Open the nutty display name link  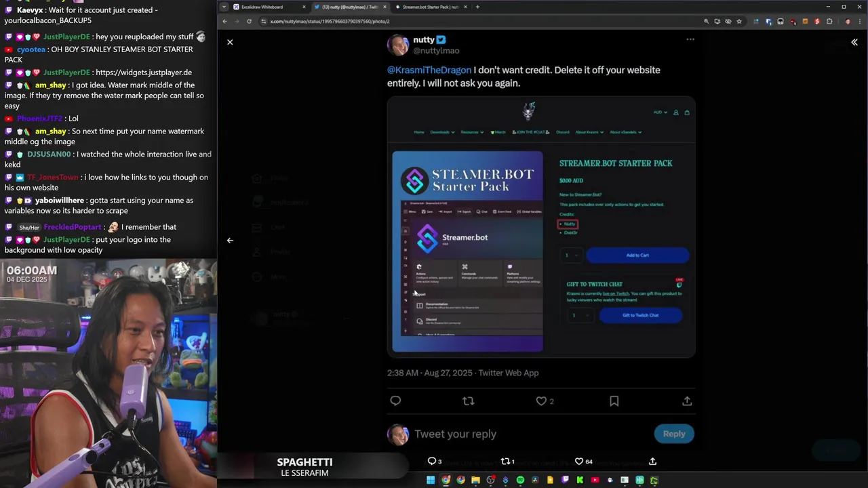click(x=424, y=40)
